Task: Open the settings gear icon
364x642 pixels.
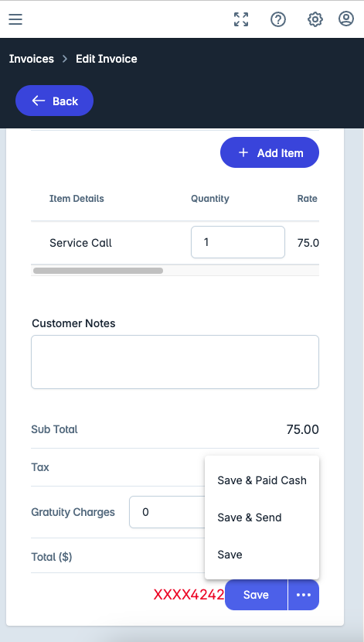Action: (x=315, y=19)
